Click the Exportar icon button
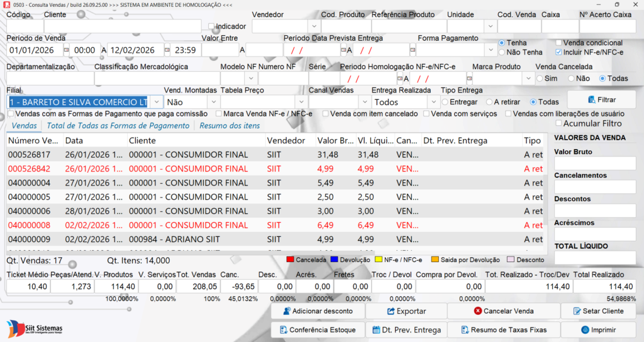The width and height of the screenshot is (644, 342). click(x=391, y=311)
